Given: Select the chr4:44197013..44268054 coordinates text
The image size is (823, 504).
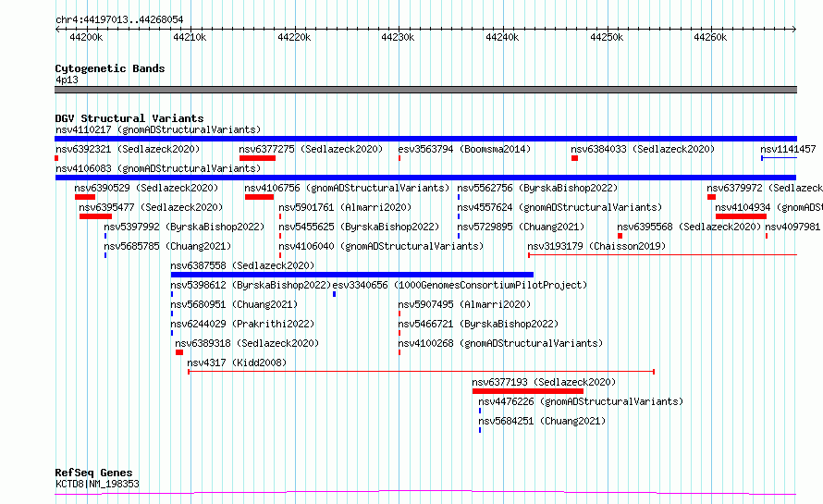Looking at the screenshot, I should tap(119, 19).
